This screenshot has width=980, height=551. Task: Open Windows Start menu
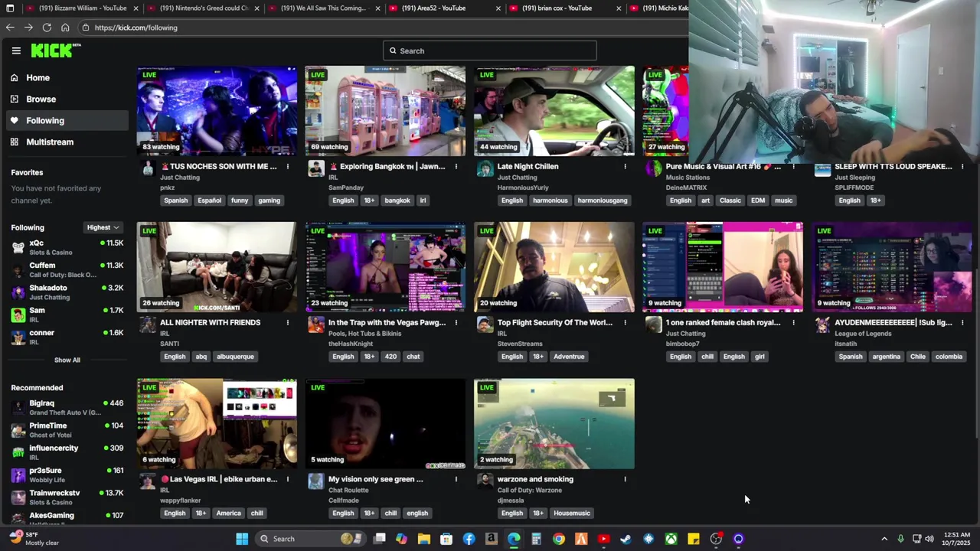coord(242,539)
